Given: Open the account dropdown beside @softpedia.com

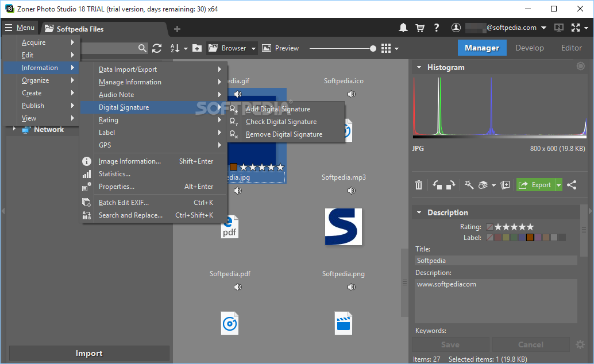Looking at the screenshot, I should pyautogui.click(x=543, y=28).
